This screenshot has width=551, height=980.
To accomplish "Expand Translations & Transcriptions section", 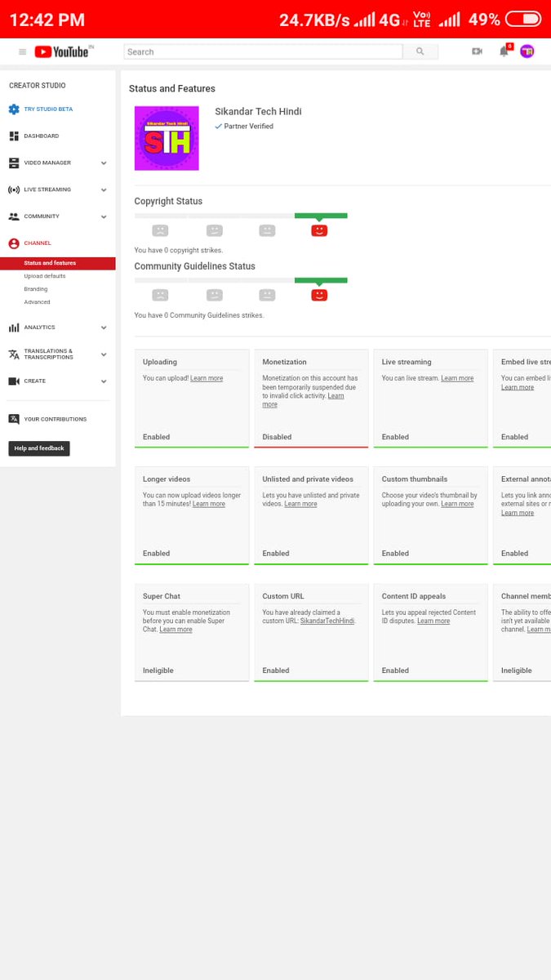I will pos(104,354).
